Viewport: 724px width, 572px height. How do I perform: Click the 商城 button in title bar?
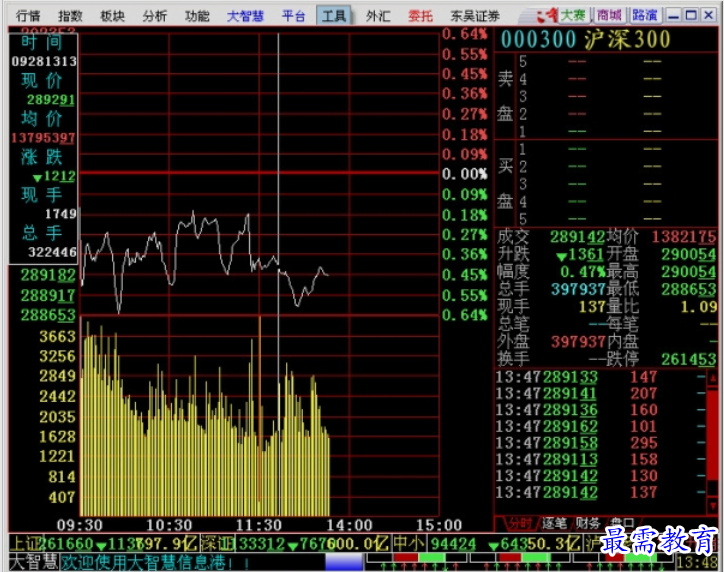[609, 15]
